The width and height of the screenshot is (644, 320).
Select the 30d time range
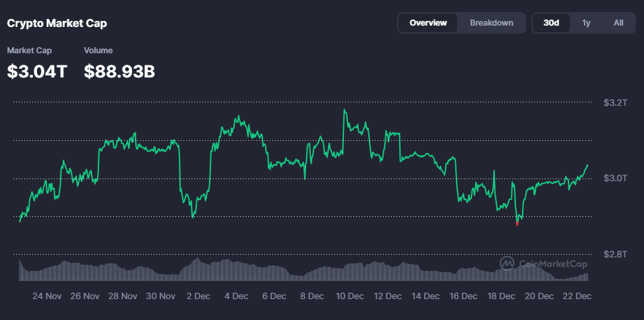[x=551, y=23]
